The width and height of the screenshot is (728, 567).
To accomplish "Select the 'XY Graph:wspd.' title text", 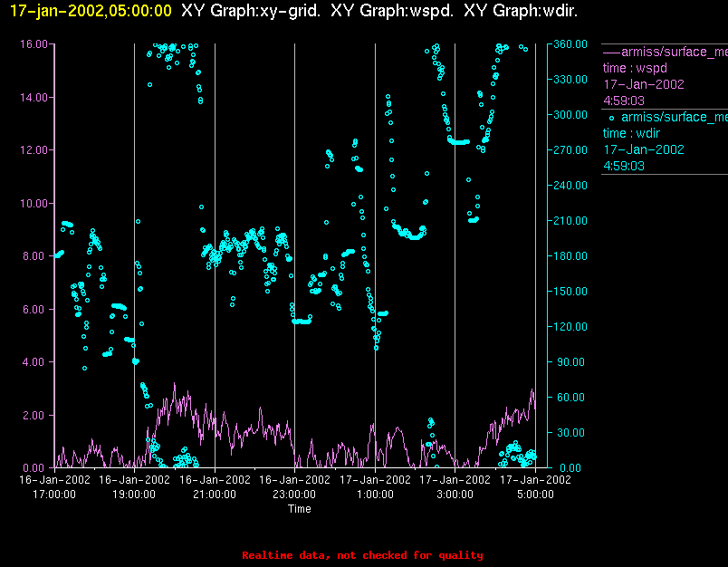I will point(393,12).
